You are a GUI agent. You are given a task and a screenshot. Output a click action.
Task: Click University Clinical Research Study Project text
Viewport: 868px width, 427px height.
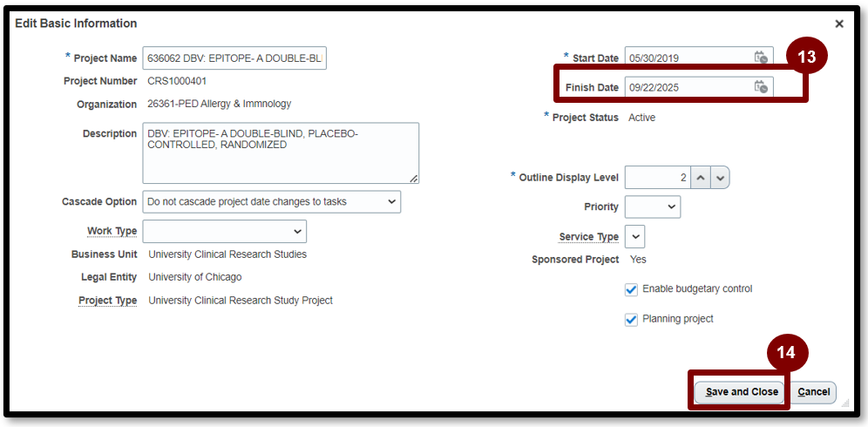(241, 300)
